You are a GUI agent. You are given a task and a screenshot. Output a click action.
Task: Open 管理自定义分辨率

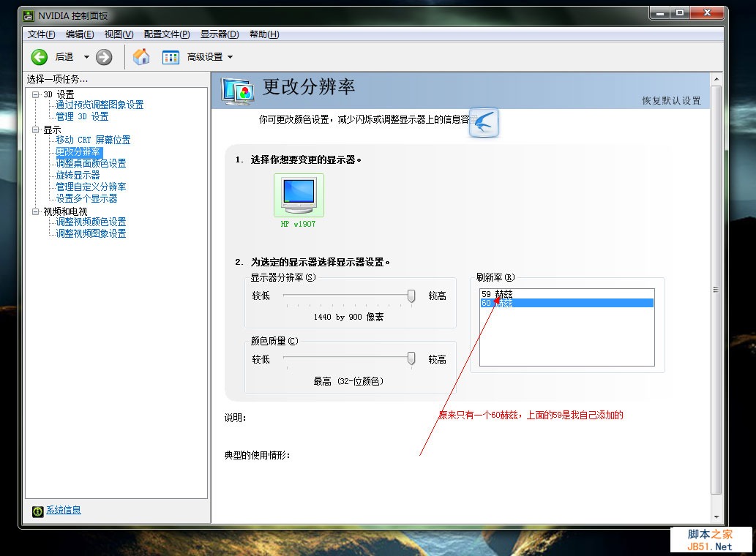click(91, 187)
